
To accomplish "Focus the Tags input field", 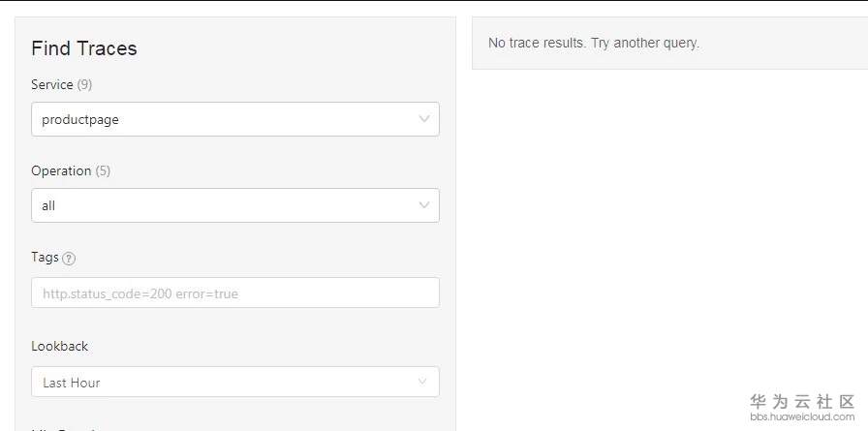I will click(x=234, y=292).
